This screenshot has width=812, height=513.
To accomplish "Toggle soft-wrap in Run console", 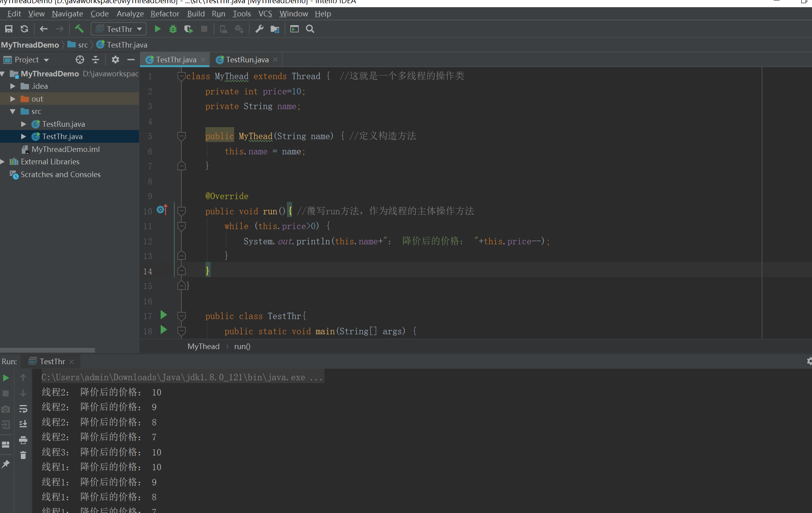I will (23, 409).
